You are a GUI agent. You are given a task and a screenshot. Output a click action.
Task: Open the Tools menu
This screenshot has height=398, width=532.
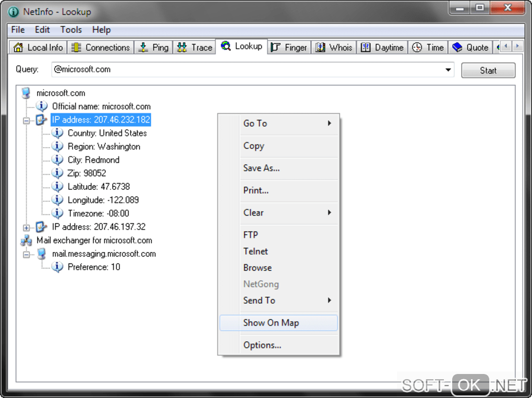(71, 30)
